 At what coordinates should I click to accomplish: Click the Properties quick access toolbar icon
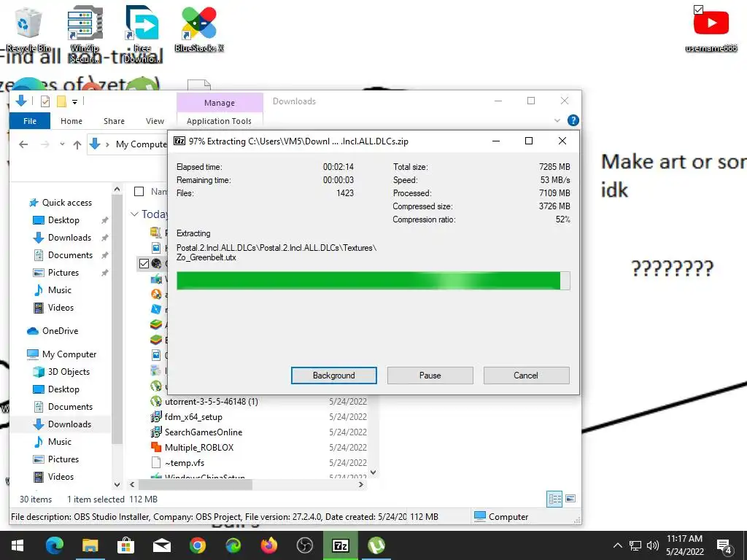pyautogui.click(x=45, y=101)
